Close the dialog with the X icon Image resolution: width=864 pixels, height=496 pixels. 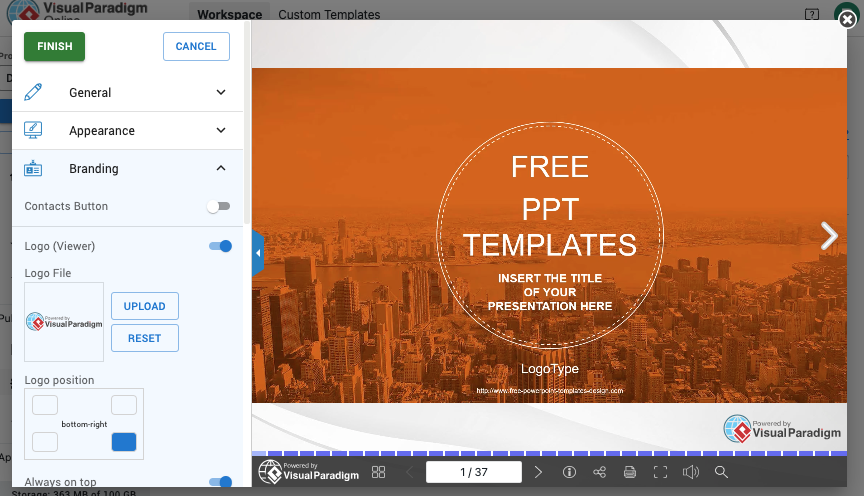[847, 20]
